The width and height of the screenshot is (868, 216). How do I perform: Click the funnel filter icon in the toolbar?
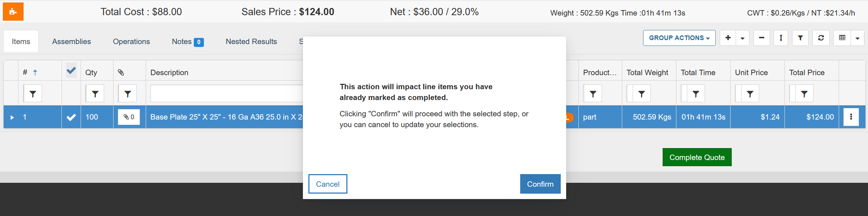[x=800, y=38]
